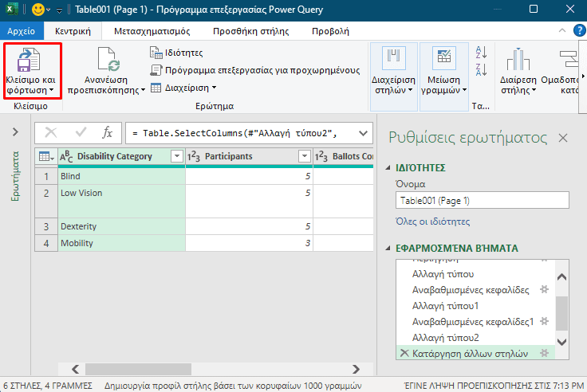Click the Group By (Ομαδοποίηση) icon
The height and width of the screenshot is (392, 587).
[x=569, y=59]
